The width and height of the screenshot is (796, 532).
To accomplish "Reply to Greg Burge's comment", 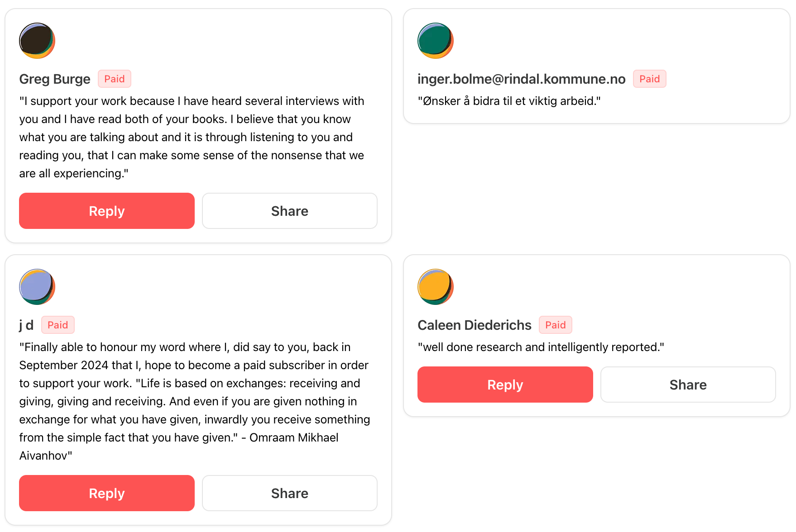I will 107,211.
